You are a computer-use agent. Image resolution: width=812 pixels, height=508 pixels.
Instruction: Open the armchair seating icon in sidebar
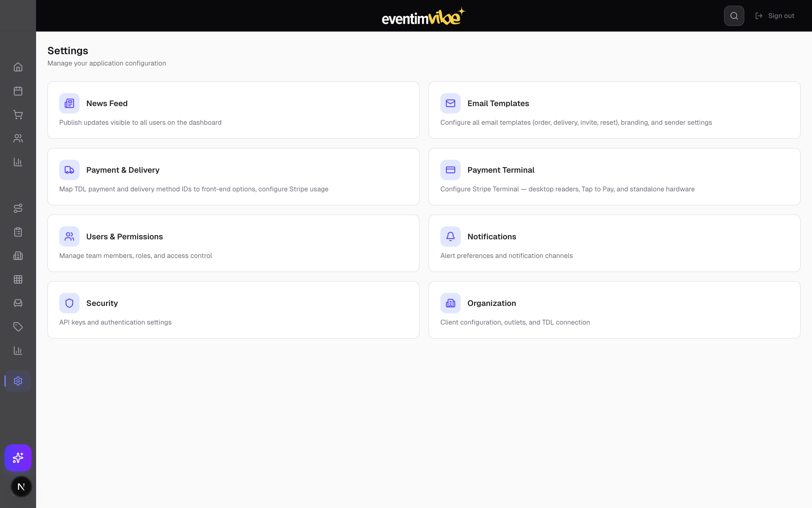click(18, 303)
